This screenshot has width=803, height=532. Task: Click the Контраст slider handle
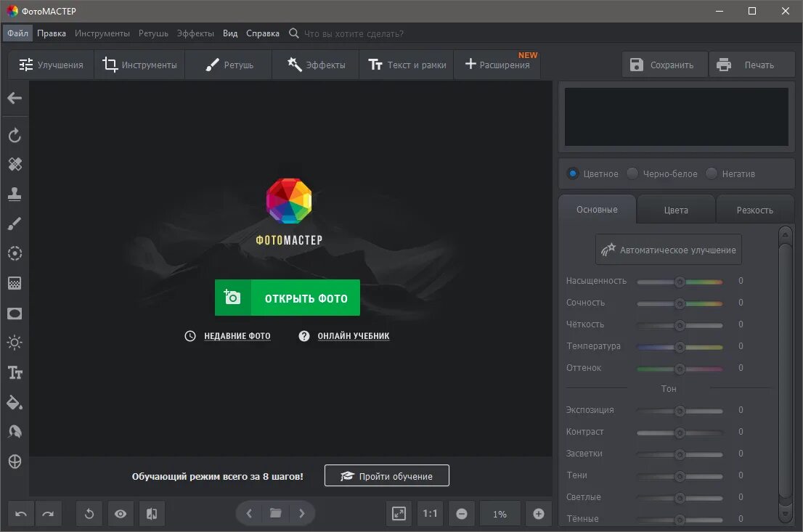point(680,433)
